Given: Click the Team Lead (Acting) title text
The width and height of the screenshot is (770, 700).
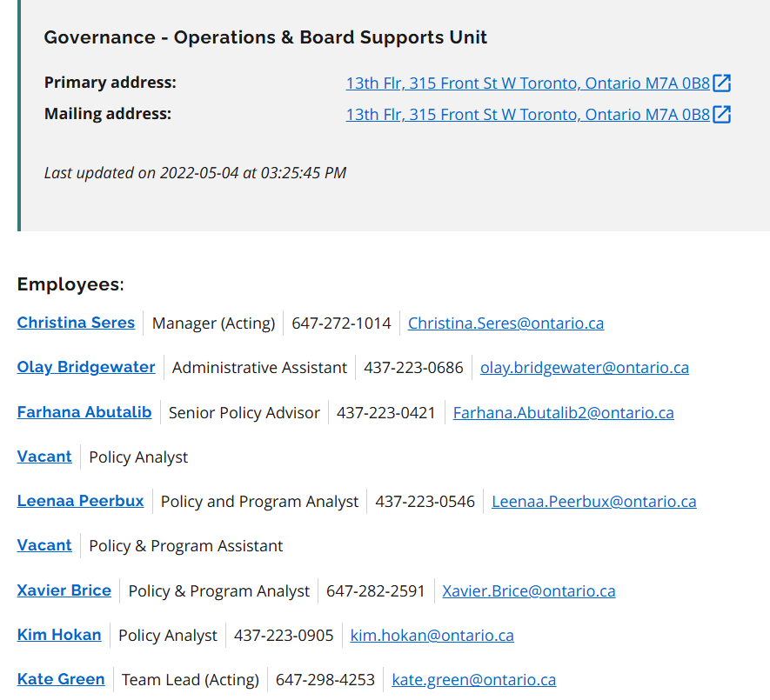Looking at the screenshot, I should pos(191,680).
